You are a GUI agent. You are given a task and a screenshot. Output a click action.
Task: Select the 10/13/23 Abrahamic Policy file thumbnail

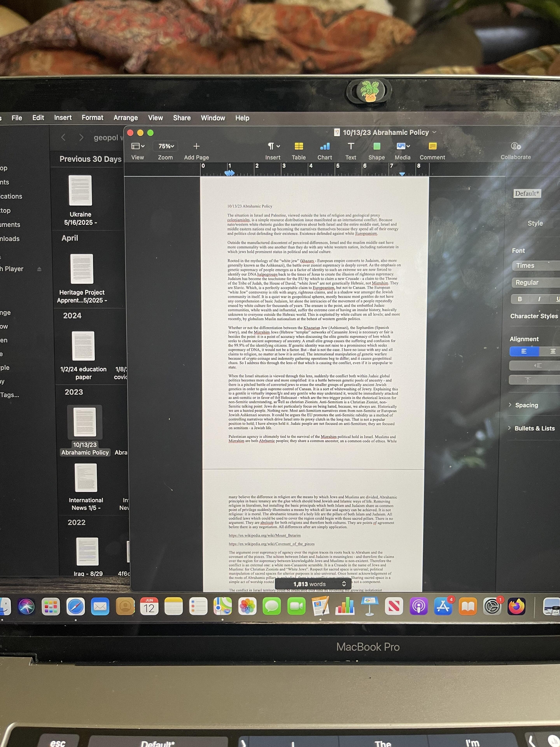click(x=85, y=422)
